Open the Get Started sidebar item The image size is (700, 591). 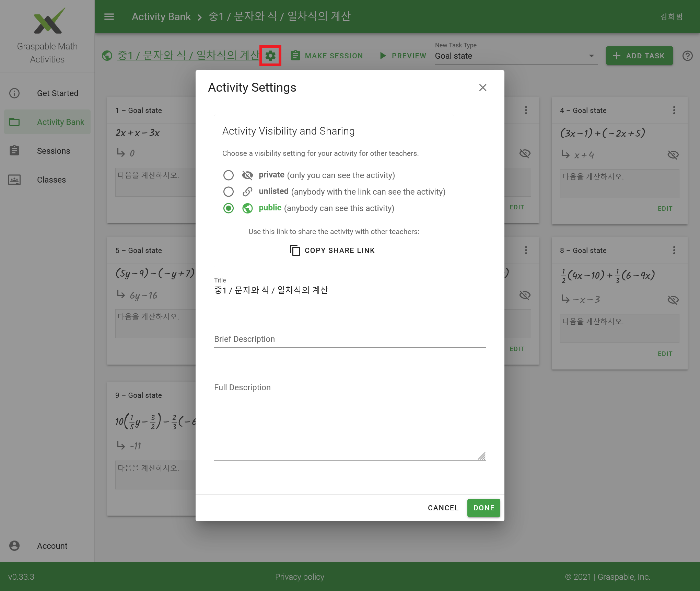coord(57,93)
